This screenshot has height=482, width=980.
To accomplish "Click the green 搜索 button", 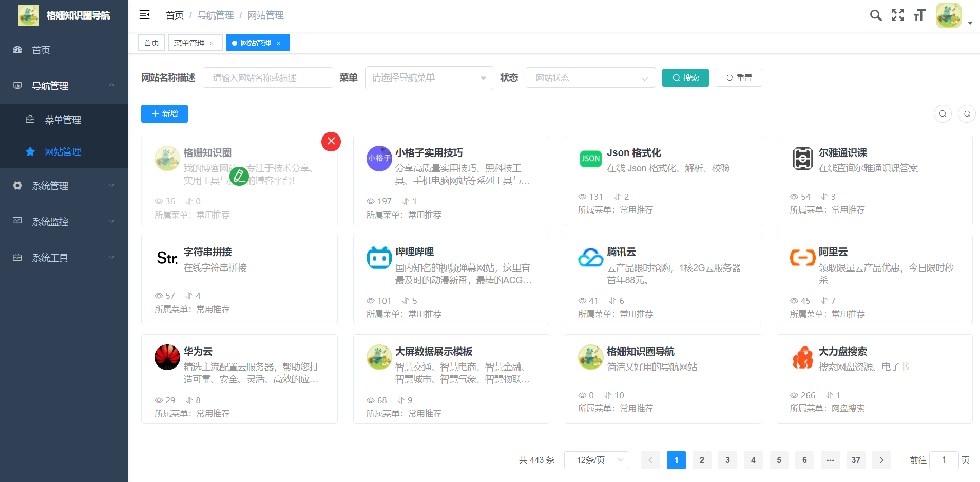I will (x=685, y=78).
